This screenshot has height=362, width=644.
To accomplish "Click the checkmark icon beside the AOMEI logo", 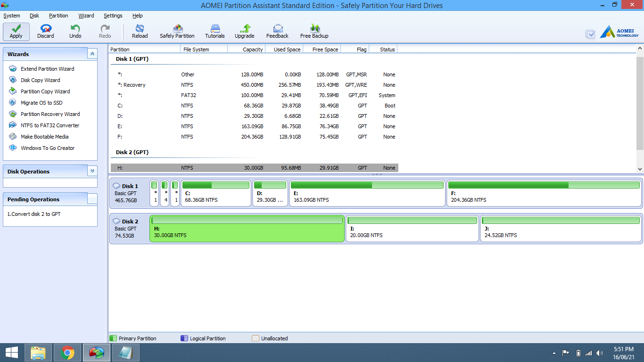I will tap(590, 34).
